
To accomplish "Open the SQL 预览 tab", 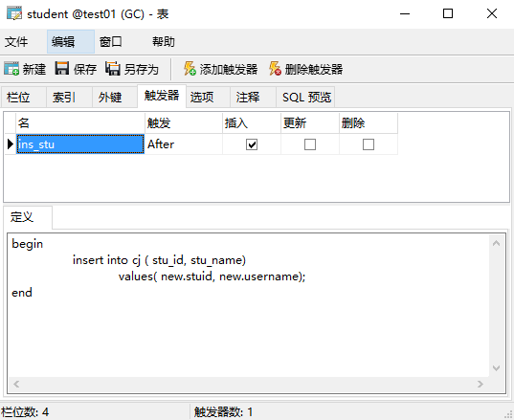I will point(306,98).
